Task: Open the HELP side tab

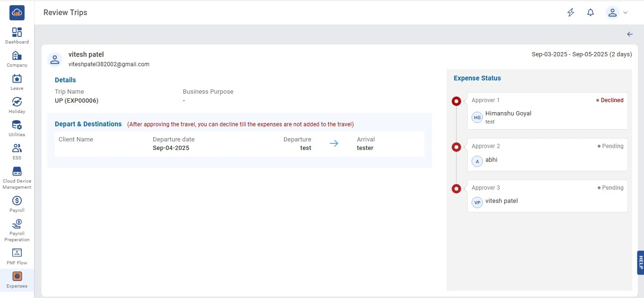Action: coord(640,263)
